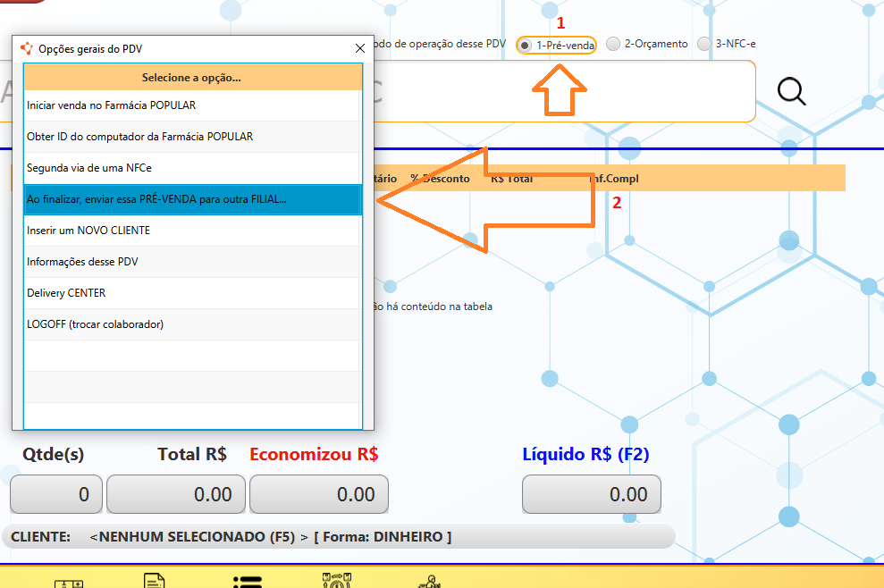Click the magnifying glass search icon
This screenshot has height=588, width=884.
point(791,91)
